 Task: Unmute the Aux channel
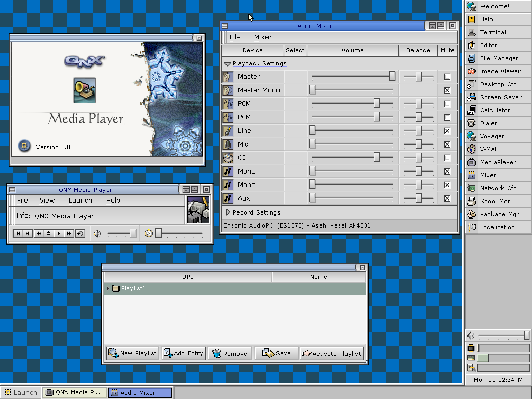447,198
